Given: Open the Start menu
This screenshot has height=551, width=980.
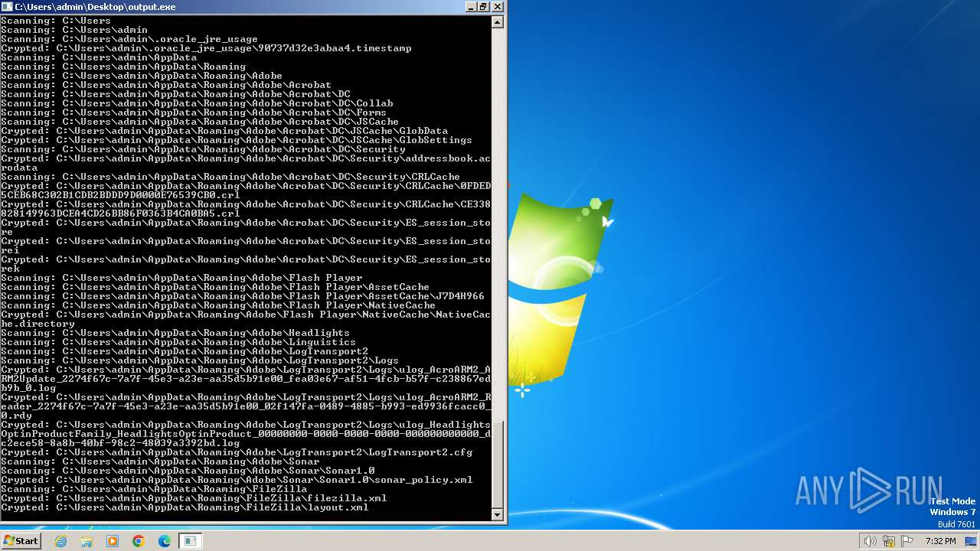Looking at the screenshot, I should [x=21, y=541].
